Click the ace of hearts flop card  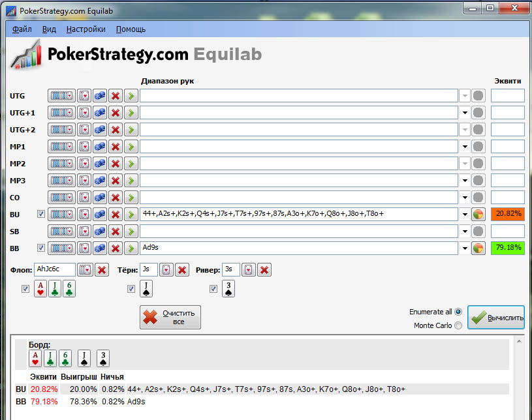(x=40, y=289)
